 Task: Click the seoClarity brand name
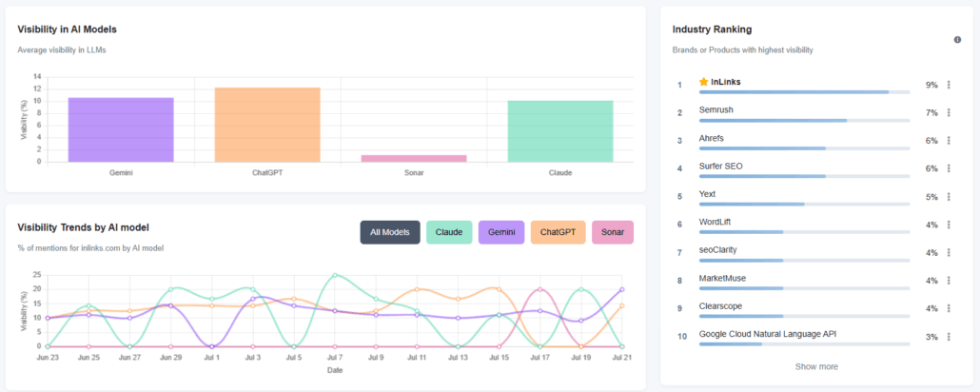pyautogui.click(x=718, y=249)
